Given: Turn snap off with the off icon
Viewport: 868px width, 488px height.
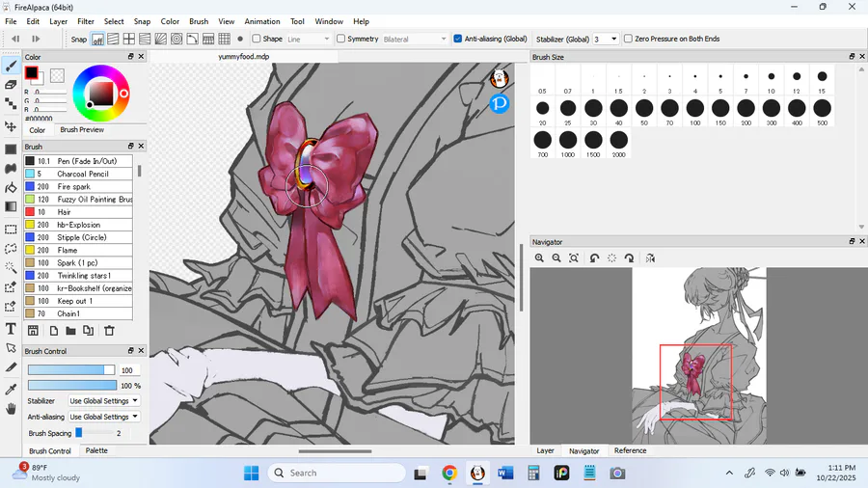Looking at the screenshot, I should 97,40.
